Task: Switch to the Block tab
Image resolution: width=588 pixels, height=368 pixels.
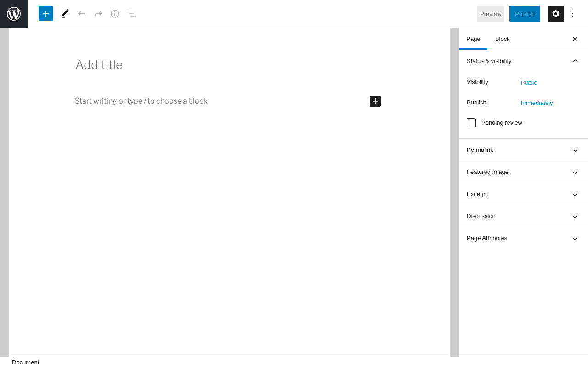Action: pyautogui.click(x=503, y=39)
